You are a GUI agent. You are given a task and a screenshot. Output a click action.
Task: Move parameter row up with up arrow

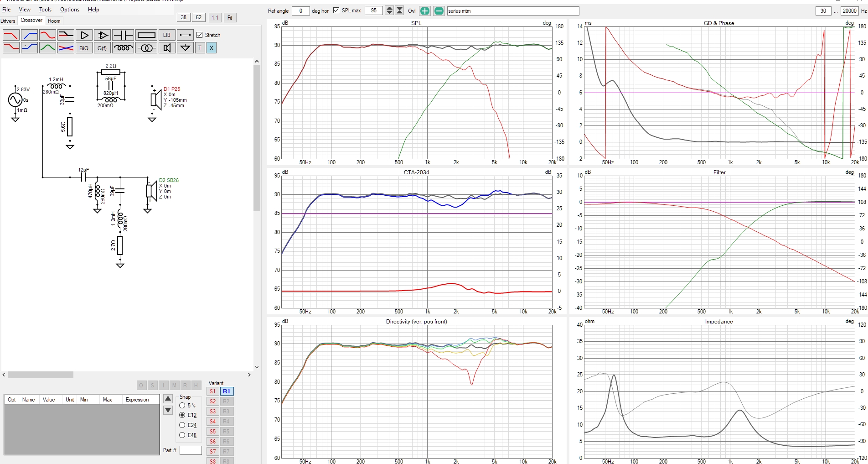(x=168, y=399)
